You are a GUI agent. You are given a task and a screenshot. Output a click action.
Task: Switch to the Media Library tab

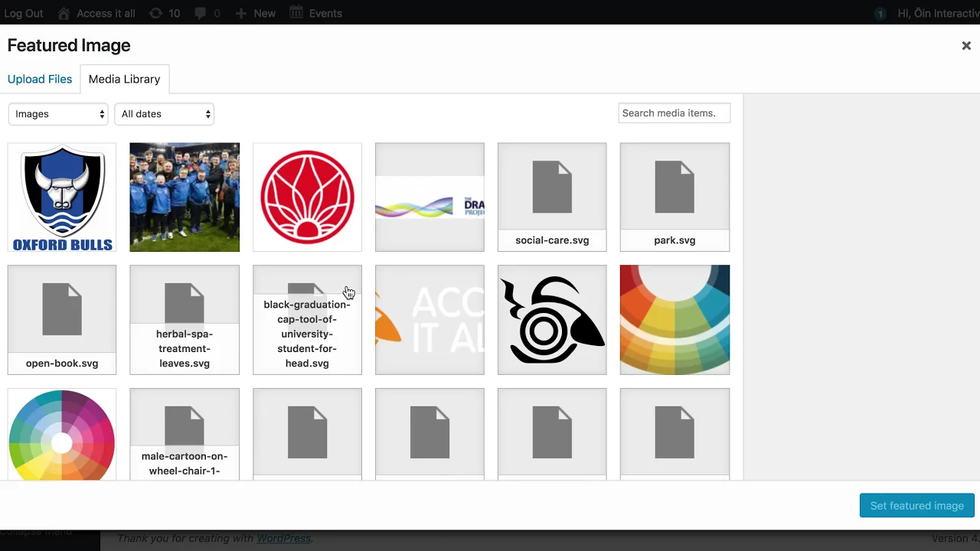click(x=124, y=79)
